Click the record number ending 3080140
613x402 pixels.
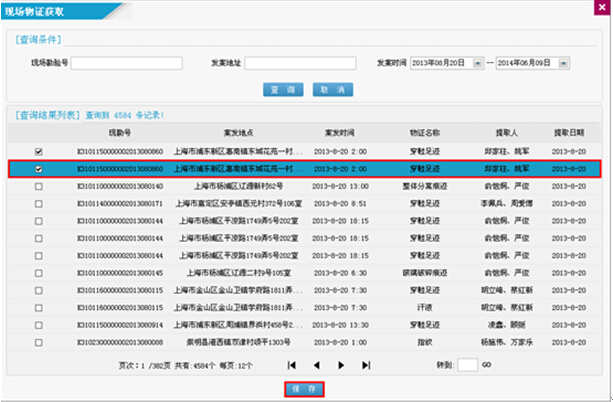[120, 187]
